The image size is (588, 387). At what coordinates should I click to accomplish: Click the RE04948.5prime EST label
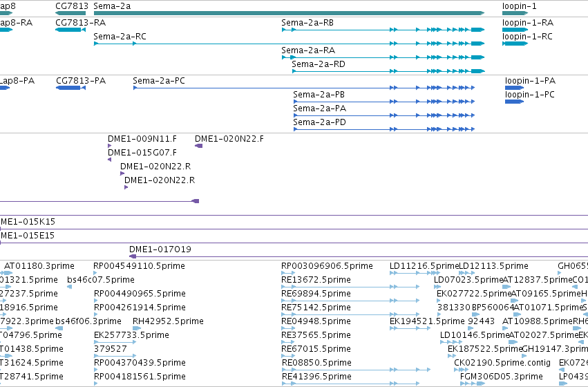[316, 322]
